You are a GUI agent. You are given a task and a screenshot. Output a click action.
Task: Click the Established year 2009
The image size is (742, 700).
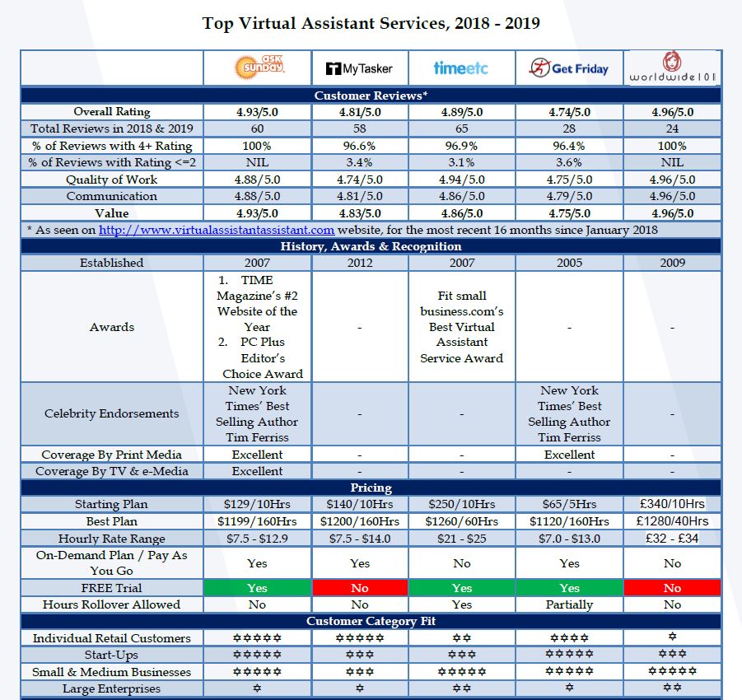[x=673, y=263]
